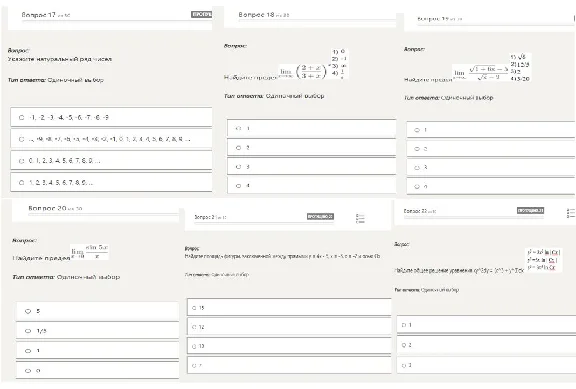Click the answer variants image in Вопрос 22
576x389 pixels.
(543, 260)
